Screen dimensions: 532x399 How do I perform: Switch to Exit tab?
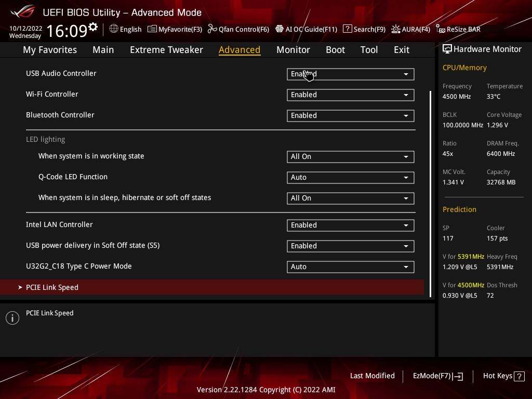pyautogui.click(x=402, y=50)
